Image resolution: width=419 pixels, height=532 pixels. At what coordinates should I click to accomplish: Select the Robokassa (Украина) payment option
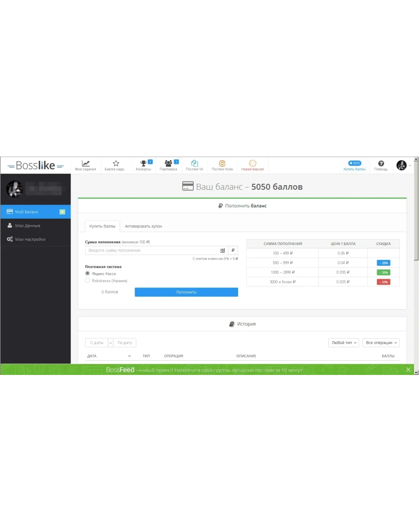pos(87,281)
